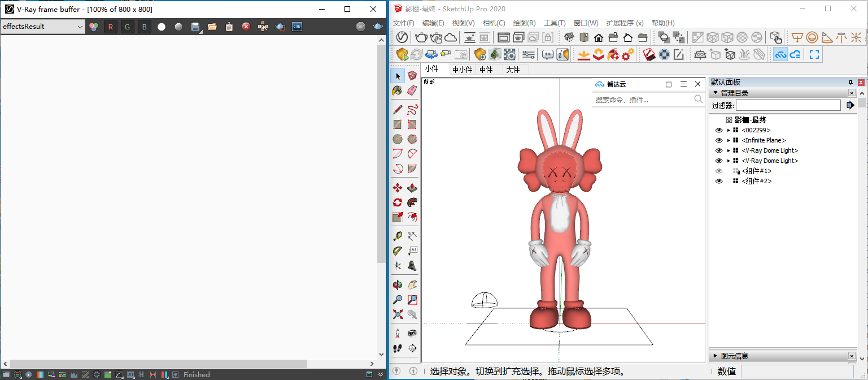This screenshot has width=868, height=380.
Task: Open the effectsResult channel dropdown
Action: [43, 27]
